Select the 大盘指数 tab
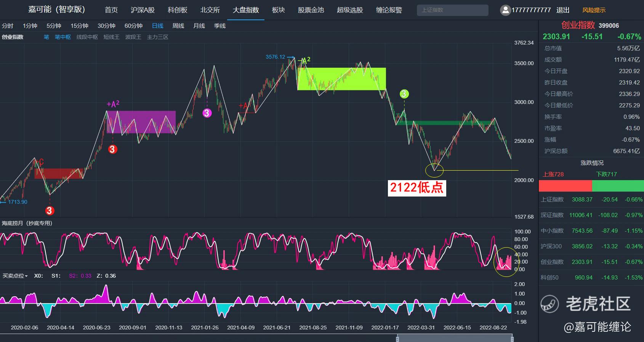The width and height of the screenshot is (644, 342). tap(246, 10)
